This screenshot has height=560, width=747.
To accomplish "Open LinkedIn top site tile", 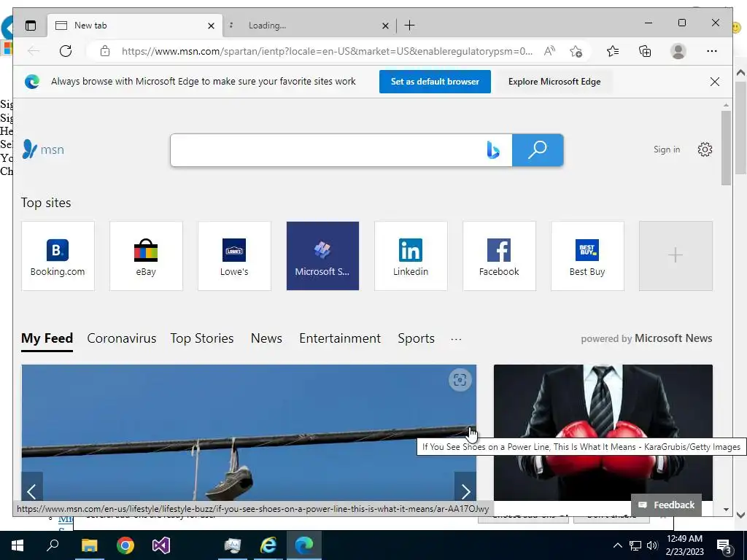I will [411, 256].
